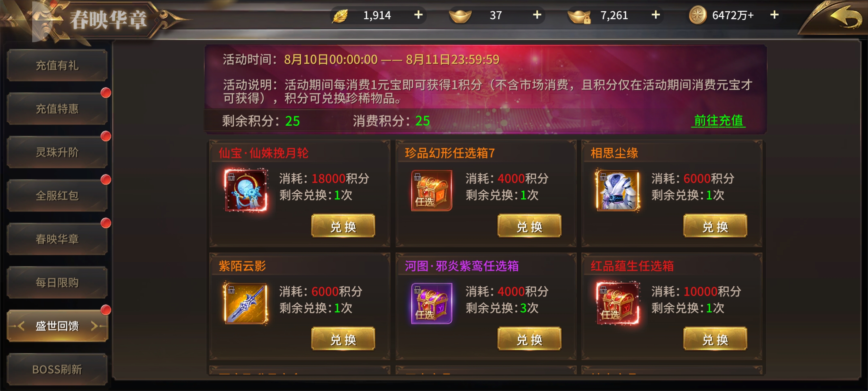Screen dimensions: 868x391
Task: Click the plus next to feather currency 1,914
Action: 418,15
